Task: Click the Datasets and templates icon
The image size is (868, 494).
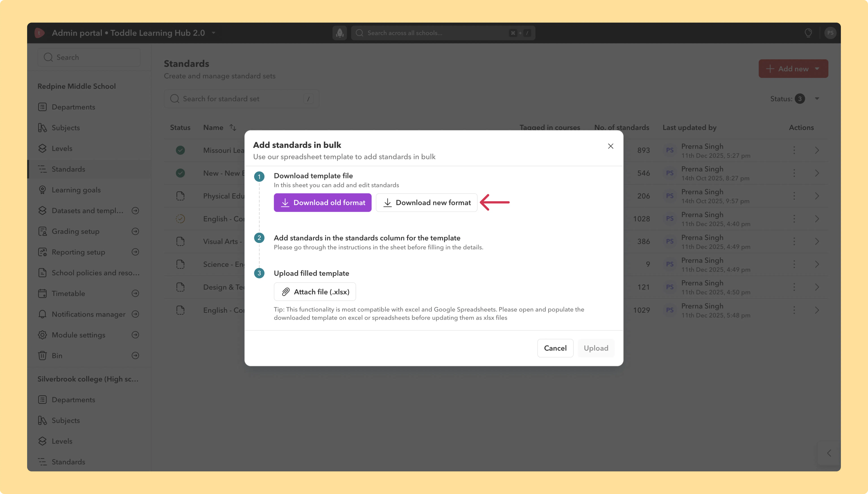Action: (x=42, y=211)
